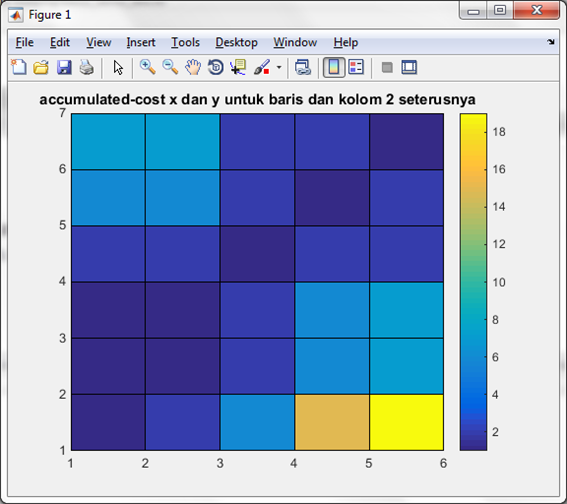Click the plot title 'accumulated-cost x dan y'
This screenshot has height=504, width=567.
tap(128, 99)
